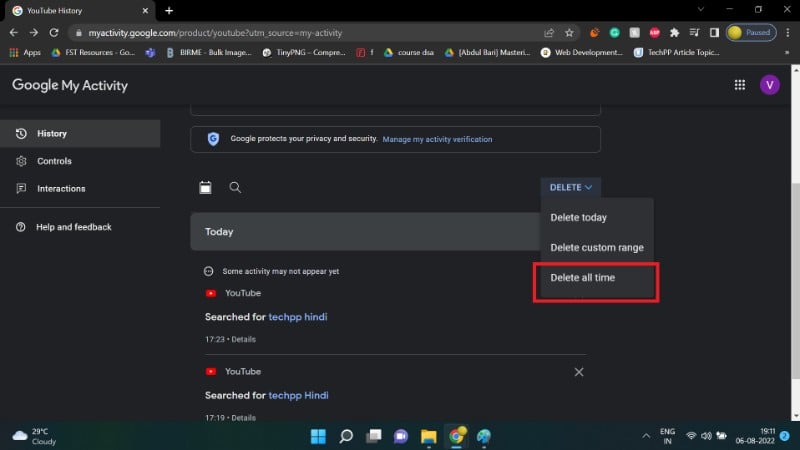The height and width of the screenshot is (450, 800).
Task: Open TinyPNG bookmark
Action: coord(304,52)
